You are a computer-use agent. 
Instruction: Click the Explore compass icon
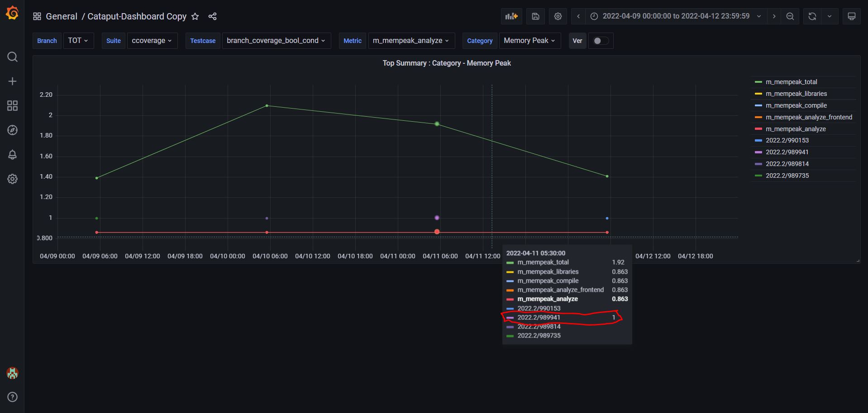pos(12,130)
